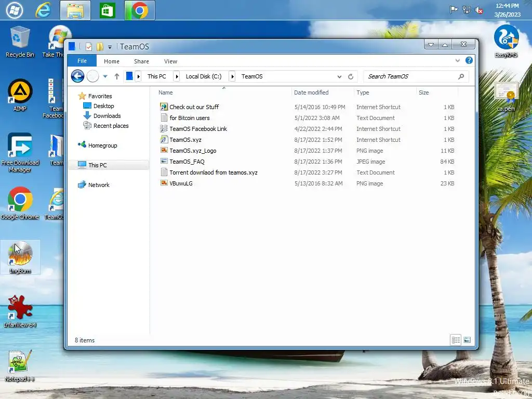Select Favorites in navigation pane

pyautogui.click(x=100, y=96)
